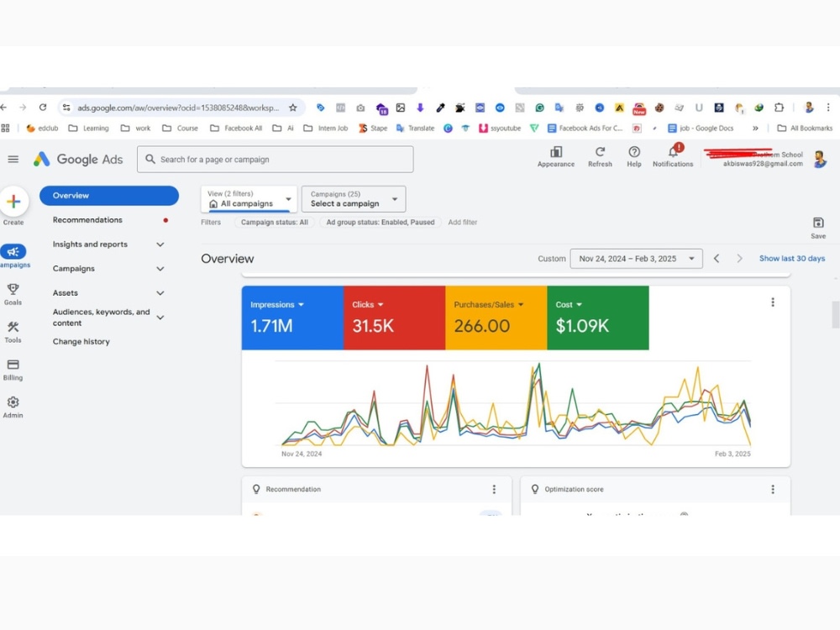Image resolution: width=840 pixels, height=630 pixels.
Task: Open the Recommendation card three-dot menu
Action: click(x=494, y=489)
